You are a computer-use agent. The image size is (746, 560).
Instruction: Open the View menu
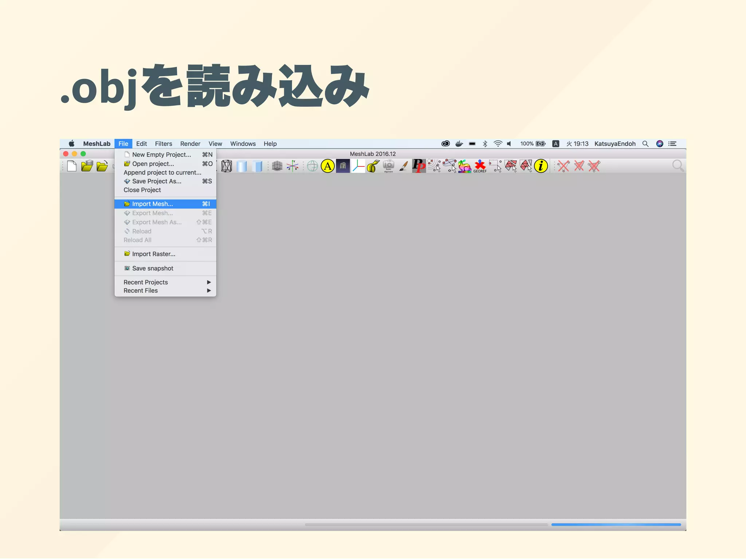click(215, 144)
